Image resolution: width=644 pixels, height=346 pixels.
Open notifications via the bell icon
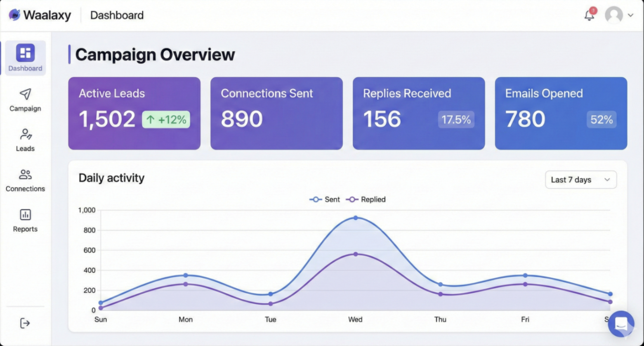coord(589,15)
